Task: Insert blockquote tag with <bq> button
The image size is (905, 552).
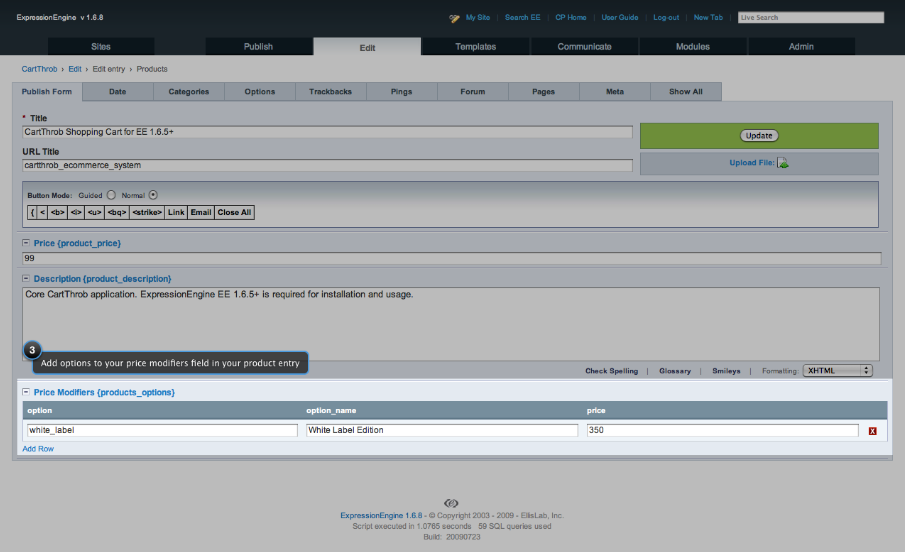Action: pos(116,212)
